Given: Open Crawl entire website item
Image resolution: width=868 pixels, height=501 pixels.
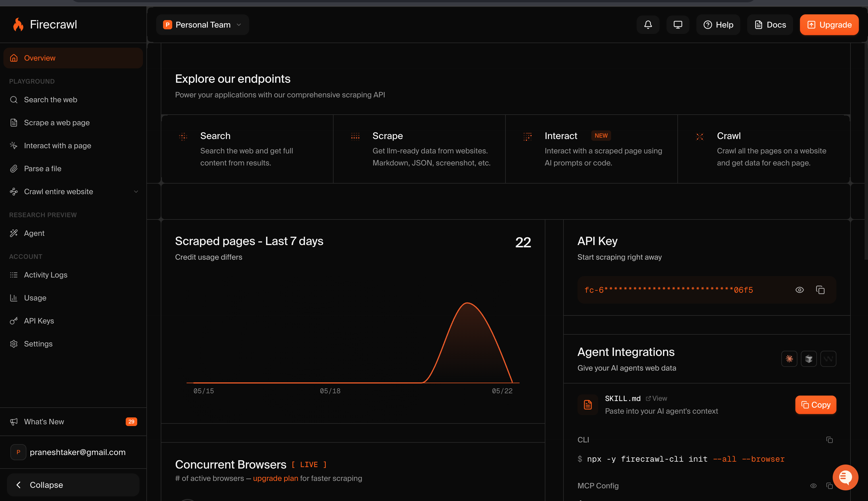Looking at the screenshot, I should click(73, 192).
